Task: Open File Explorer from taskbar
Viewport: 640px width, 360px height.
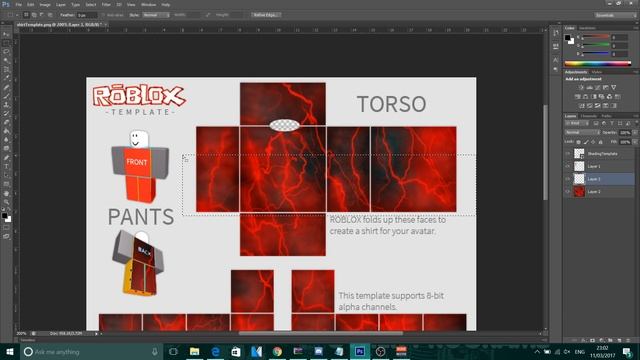Action: [194, 351]
